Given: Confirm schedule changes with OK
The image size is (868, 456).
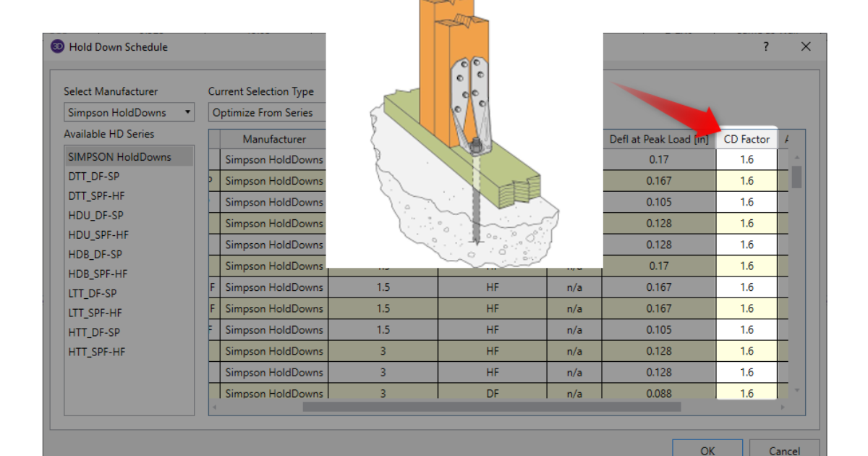Looking at the screenshot, I should tap(707, 449).
